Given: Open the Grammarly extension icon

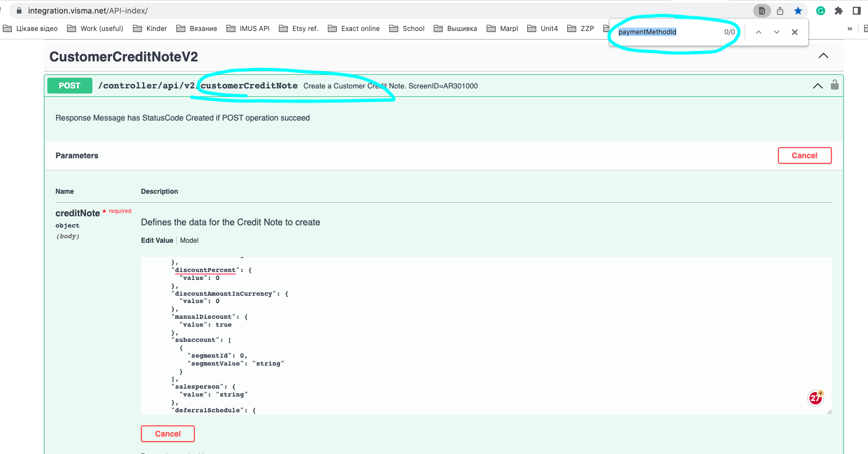Looking at the screenshot, I should [821, 10].
